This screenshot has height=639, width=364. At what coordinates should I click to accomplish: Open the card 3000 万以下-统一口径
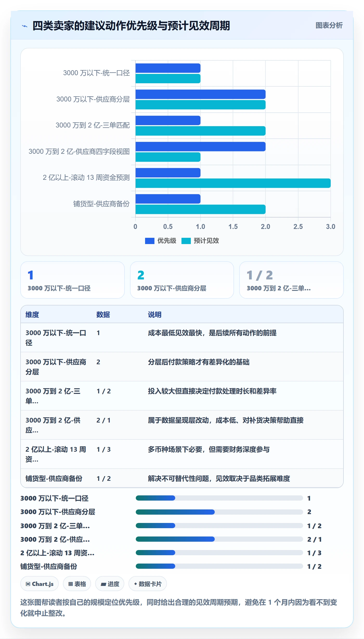pos(73,280)
